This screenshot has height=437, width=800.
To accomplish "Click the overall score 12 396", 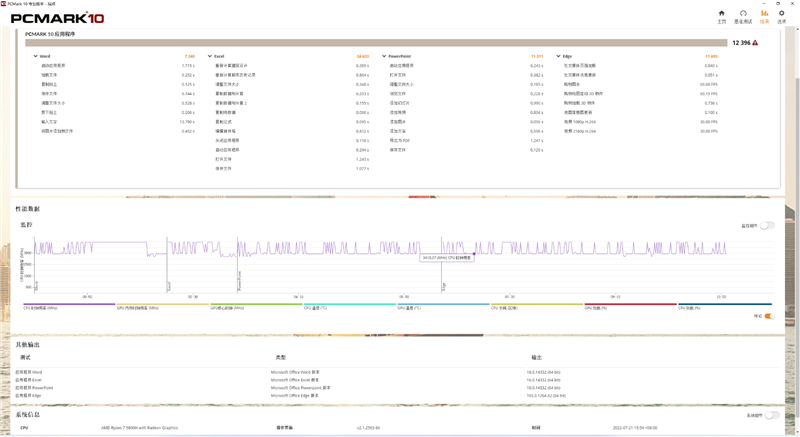I will (x=741, y=43).
